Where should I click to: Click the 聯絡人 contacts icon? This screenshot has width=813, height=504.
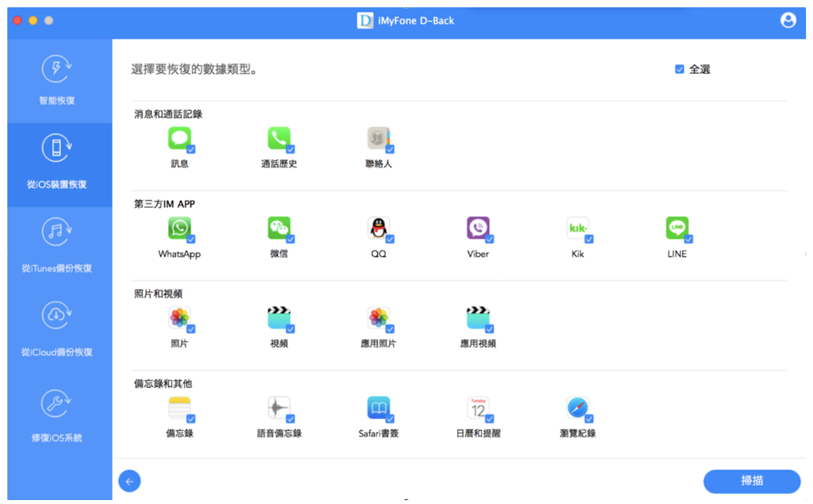(x=379, y=138)
